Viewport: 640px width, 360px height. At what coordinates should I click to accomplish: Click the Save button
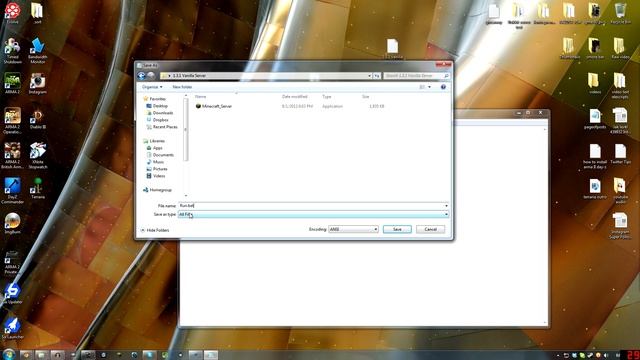coord(397,229)
